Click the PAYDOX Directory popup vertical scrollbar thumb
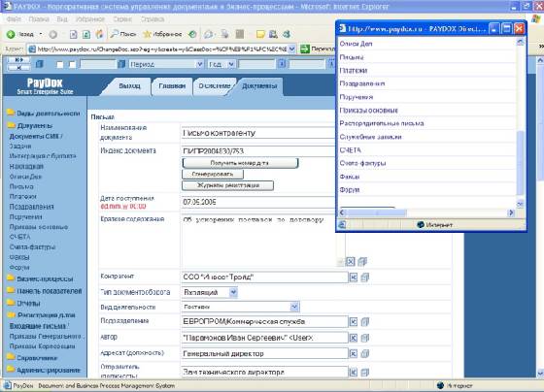The width and height of the screenshot is (544, 392). pyautogui.click(x=520, y=163)
